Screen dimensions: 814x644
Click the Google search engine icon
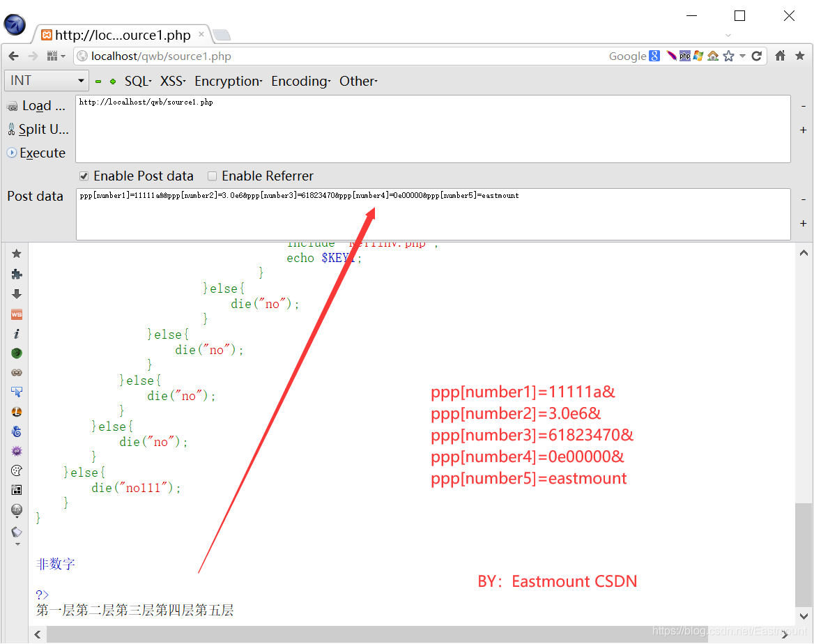coord(654,56)
